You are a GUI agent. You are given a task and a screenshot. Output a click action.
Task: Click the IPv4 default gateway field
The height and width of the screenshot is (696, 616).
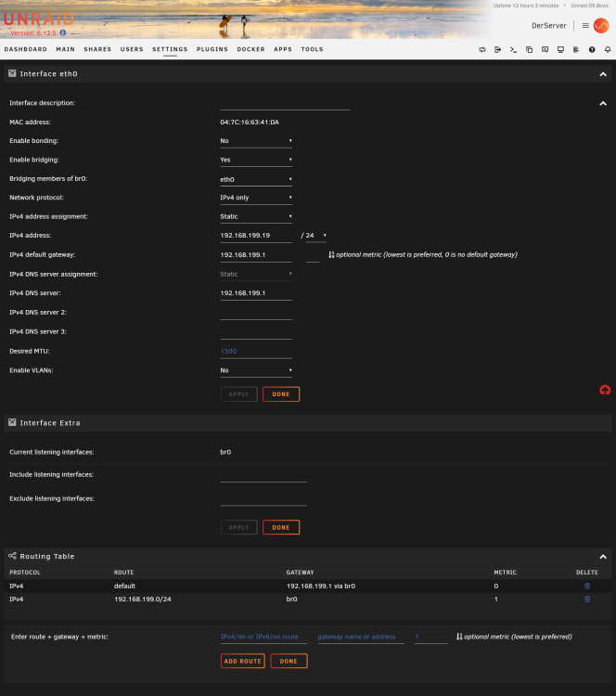pyautogui.click(x=256, y=255)
